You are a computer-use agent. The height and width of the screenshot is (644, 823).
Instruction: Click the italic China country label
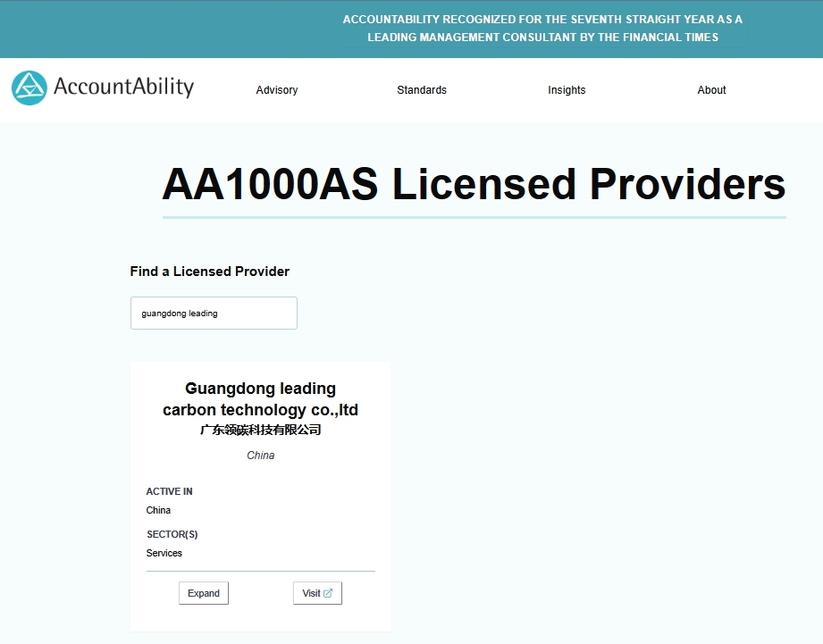(260, 456)
